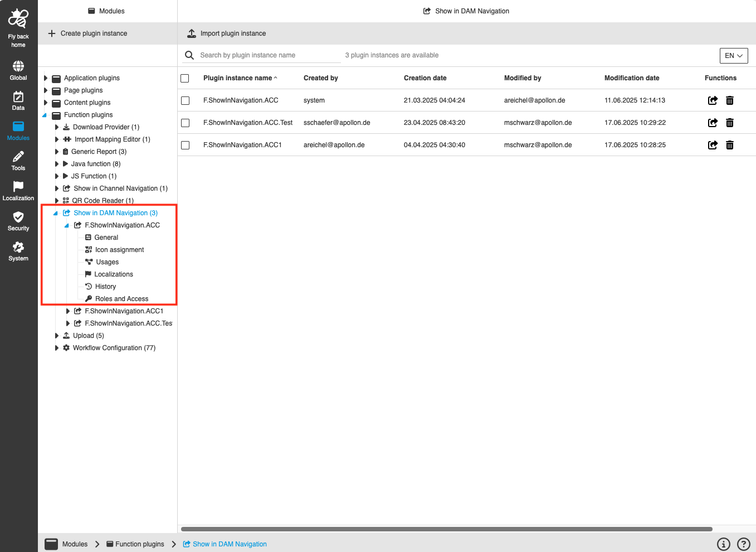Click the help question mark icon
This screenshot has width=756, height=552.
[x=743, y=544]
